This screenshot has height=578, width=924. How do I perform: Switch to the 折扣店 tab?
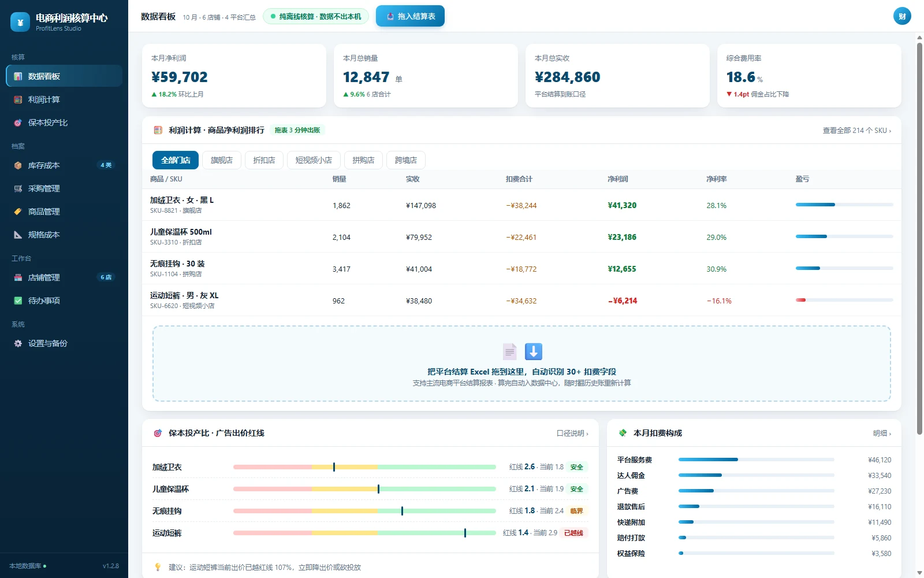pos(264,160)
